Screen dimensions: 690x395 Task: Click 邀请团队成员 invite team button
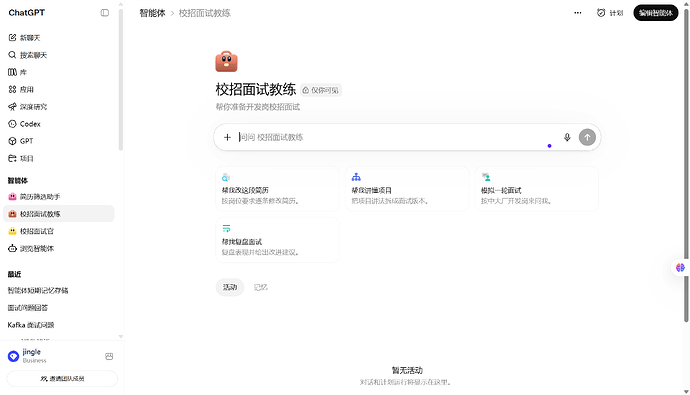[62, 378]
